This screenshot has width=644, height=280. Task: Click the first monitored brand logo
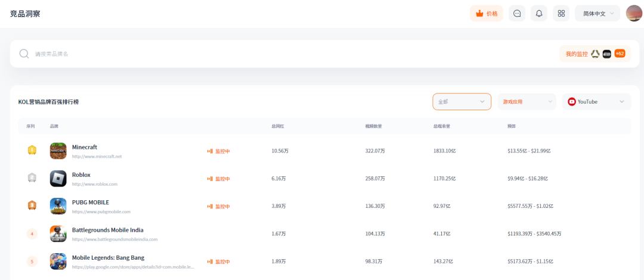[x=595, y=54]
